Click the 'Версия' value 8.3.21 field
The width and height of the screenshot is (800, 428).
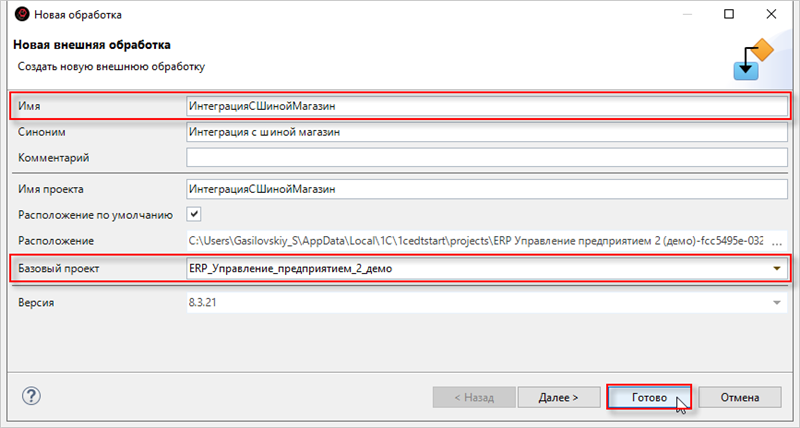(470, 301)
